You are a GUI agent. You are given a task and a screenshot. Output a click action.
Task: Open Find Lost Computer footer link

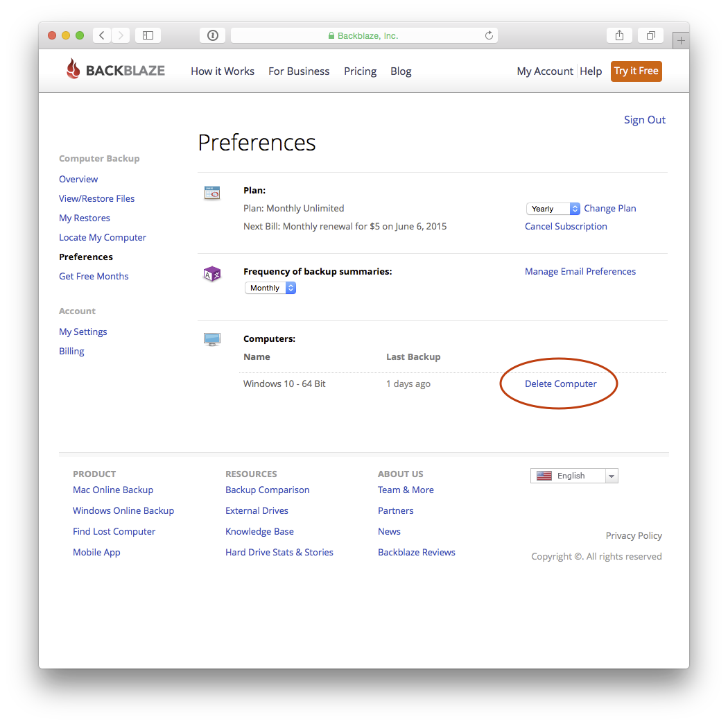click(x=114, y=531)
